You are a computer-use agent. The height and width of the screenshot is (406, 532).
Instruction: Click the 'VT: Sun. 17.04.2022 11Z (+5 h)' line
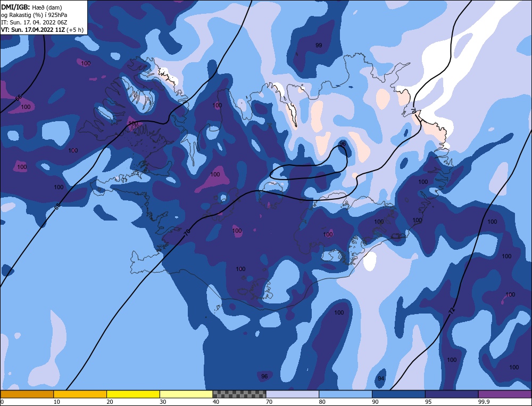click(x=42, y=30)
